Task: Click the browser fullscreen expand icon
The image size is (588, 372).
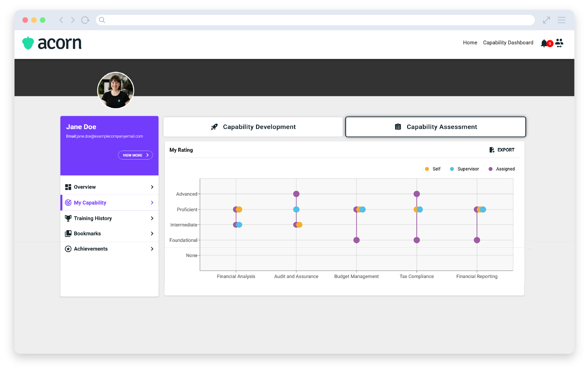Action: (x=546, y=20)
